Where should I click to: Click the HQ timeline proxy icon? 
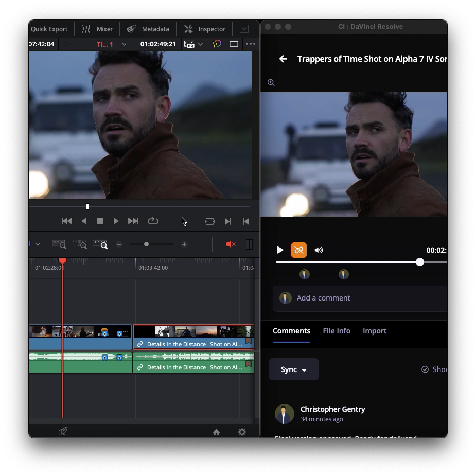pyautogui.click(x=189, y=44)
